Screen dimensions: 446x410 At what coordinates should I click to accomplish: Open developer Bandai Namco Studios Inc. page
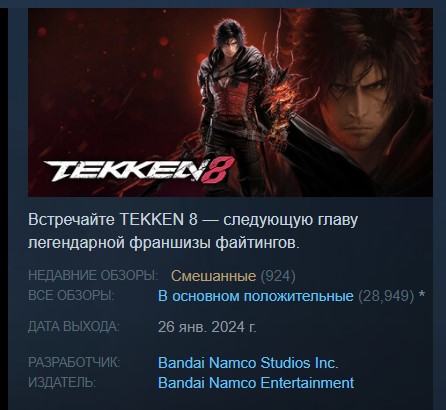(248, 363)
